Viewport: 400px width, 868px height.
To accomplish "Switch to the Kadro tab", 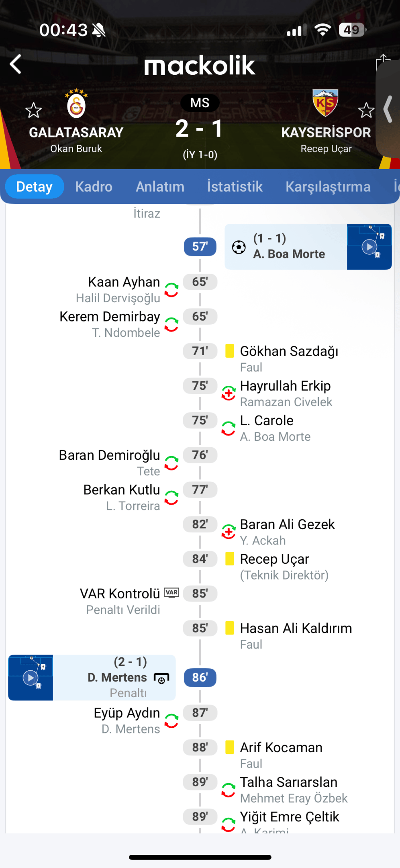I will click(x=94, y=186).
